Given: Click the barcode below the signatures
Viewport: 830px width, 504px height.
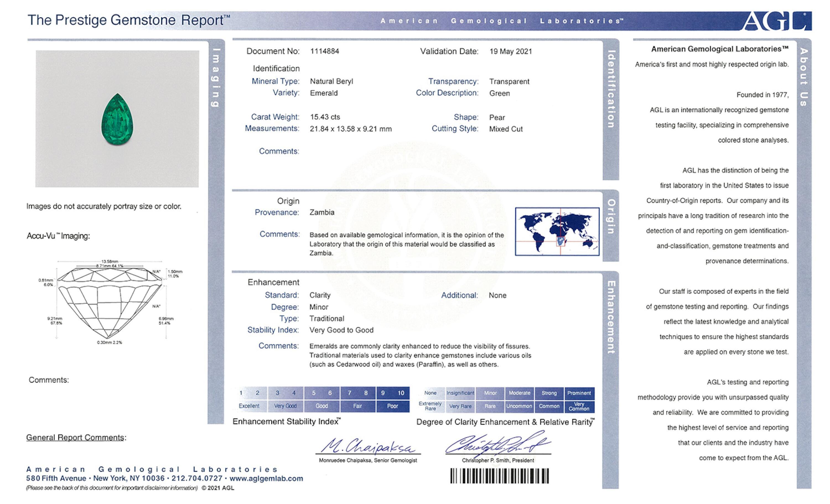Looking at the screenshot, I should 499,476.
